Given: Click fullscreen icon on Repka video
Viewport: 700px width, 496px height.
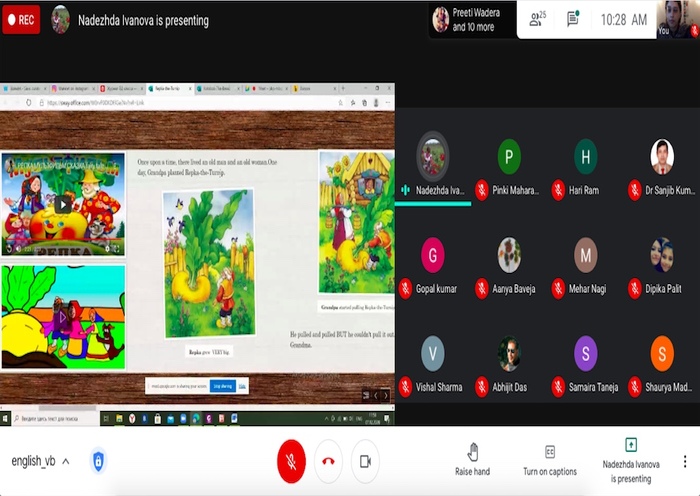Looking at the screenshot, I should coord(117,249).
